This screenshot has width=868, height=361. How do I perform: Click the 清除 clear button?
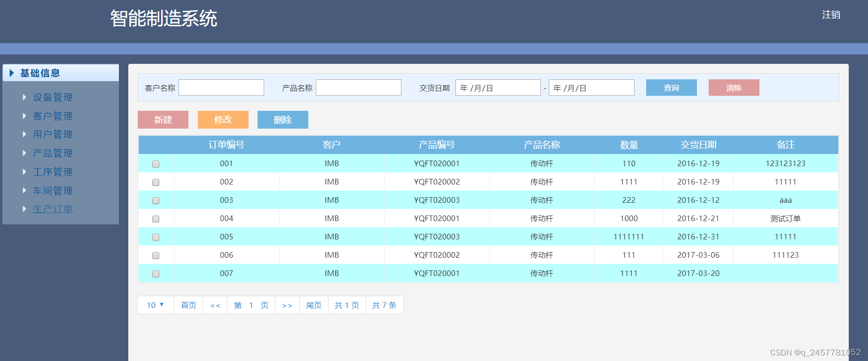tap(734, 88)
